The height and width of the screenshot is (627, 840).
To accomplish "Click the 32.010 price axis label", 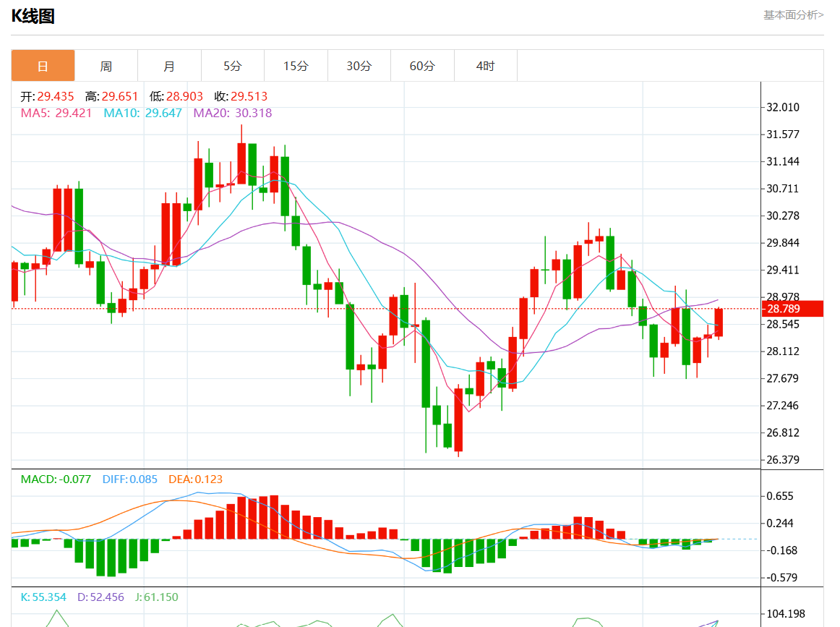I will (x=783, y=107).
